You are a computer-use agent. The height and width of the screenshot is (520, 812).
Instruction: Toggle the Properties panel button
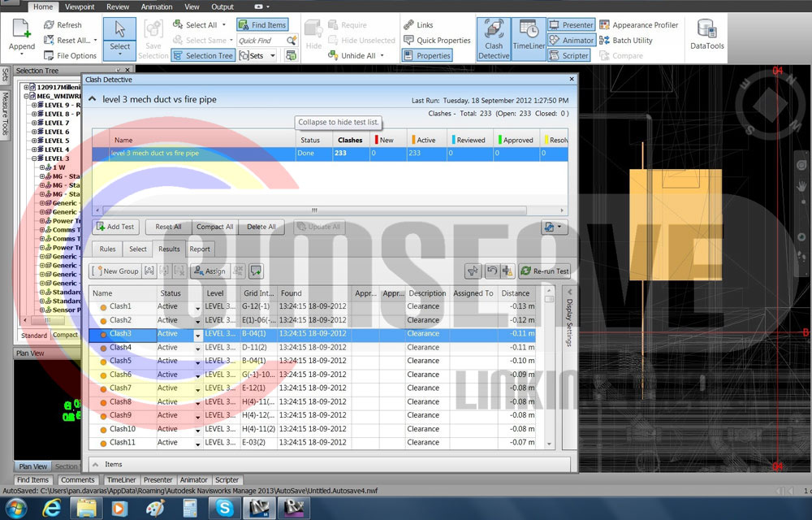click(x=427, y=55)
